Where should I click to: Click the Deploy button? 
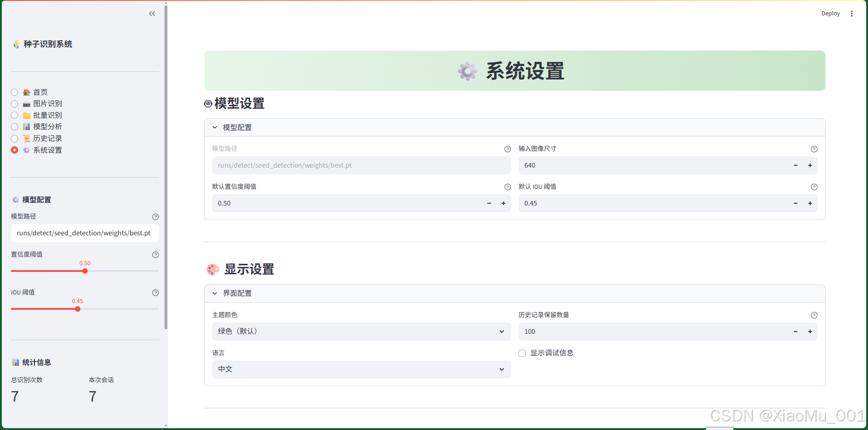[x=830, y=14]
